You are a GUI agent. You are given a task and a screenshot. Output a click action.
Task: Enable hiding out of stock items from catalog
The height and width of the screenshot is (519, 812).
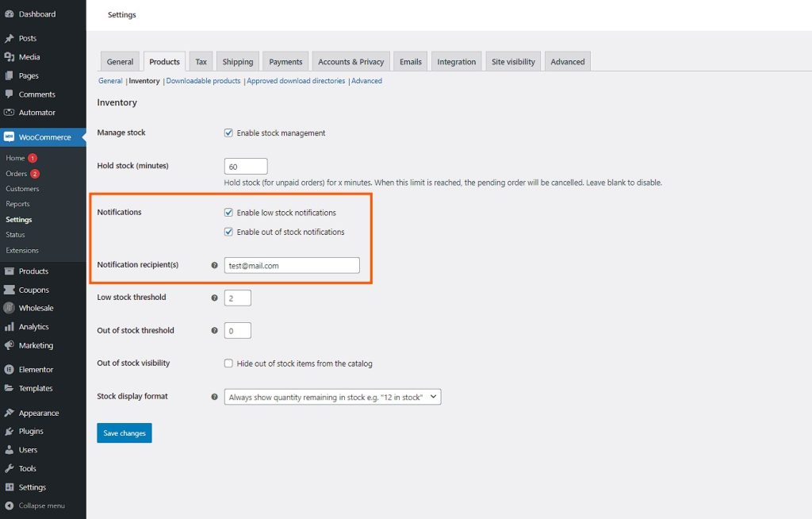[228, 363]
